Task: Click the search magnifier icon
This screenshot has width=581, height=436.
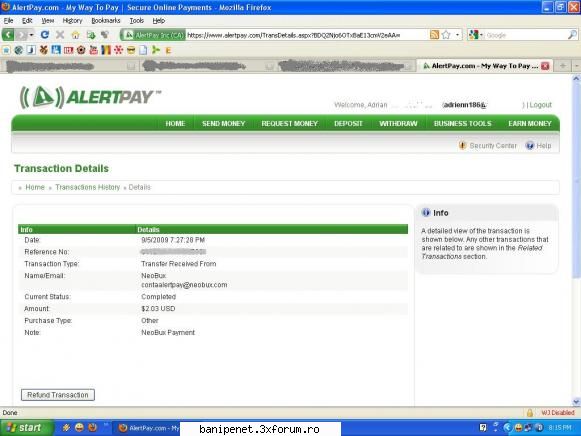Action: point(572,35)
